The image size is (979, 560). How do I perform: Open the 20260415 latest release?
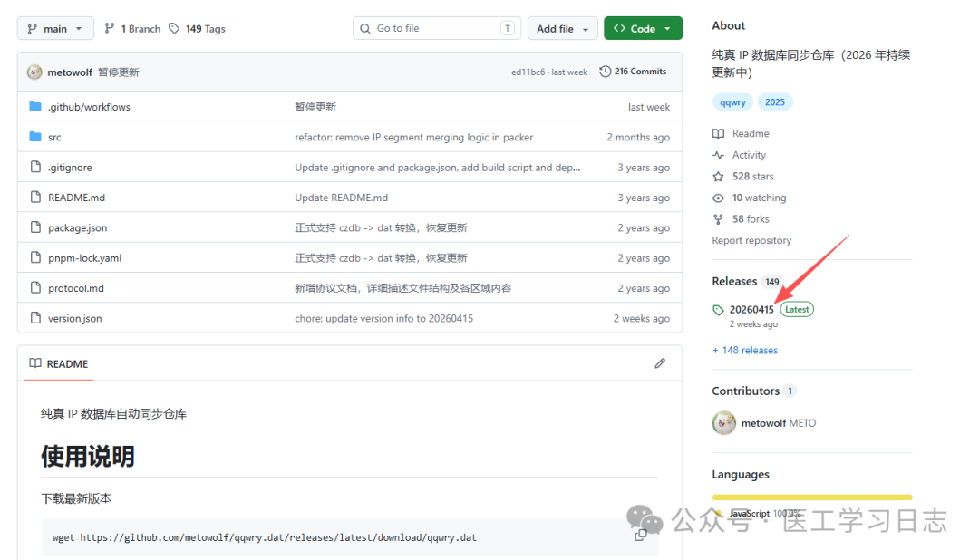(x=751, y=310)
